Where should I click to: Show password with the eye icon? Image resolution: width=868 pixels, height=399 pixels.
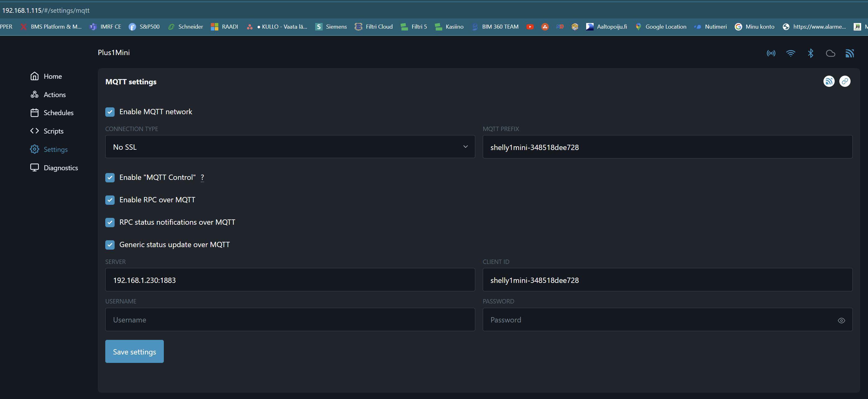(841, 320)
